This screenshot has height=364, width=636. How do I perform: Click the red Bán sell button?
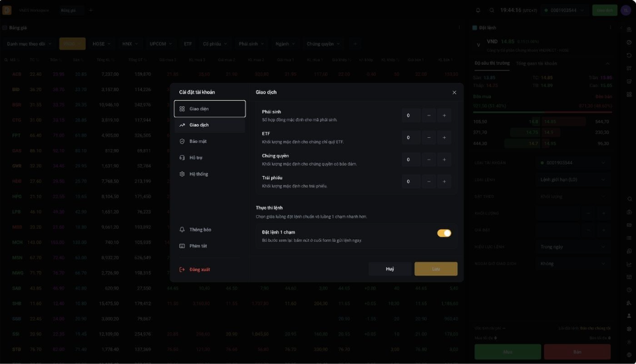tap(577, 352)
